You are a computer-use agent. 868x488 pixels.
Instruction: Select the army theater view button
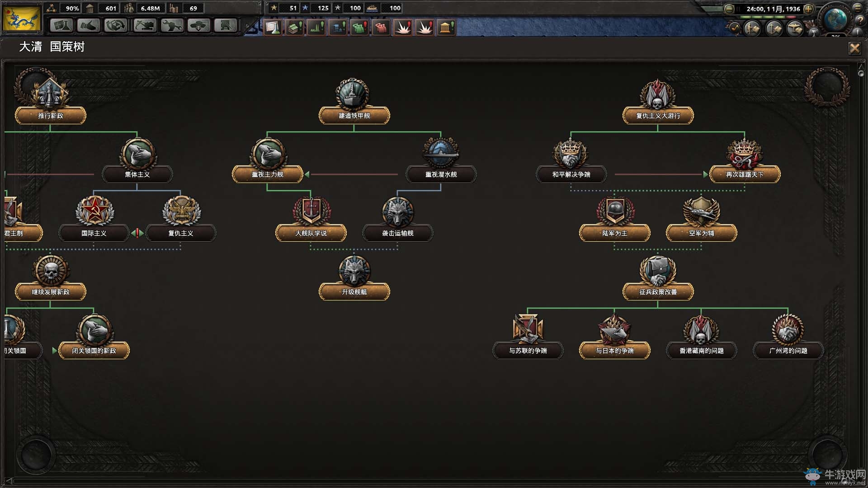click(752, 28)
